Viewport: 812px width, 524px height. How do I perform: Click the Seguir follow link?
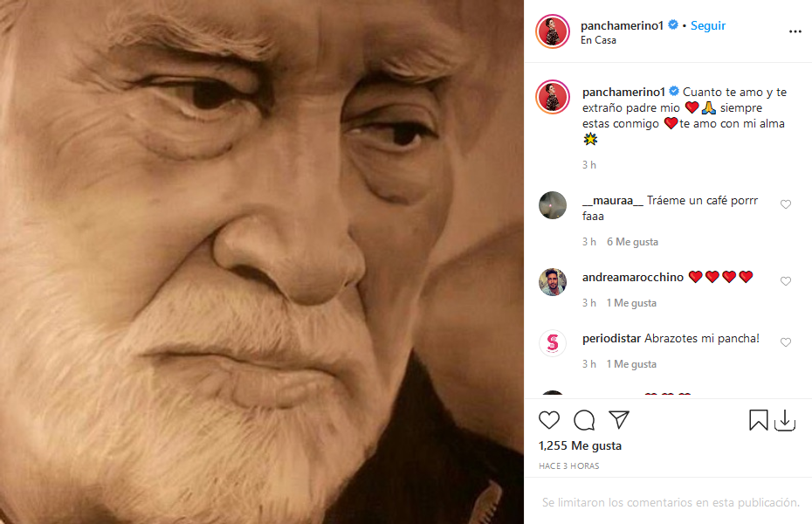point(708,25)
